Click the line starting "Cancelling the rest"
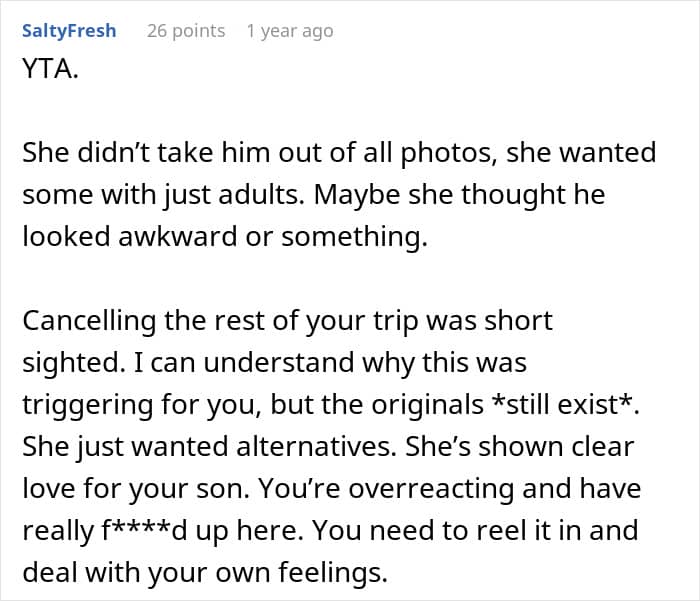700x601 pixels. pos(287,322)
